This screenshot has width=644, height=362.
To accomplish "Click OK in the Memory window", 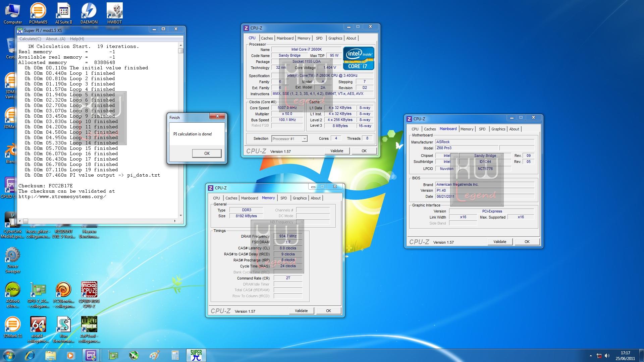I will (x=328, y=311).
